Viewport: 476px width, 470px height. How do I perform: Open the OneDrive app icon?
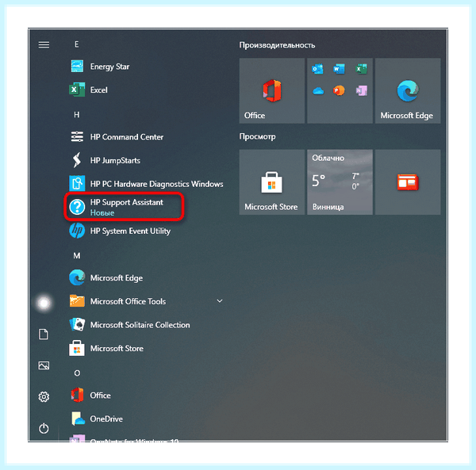click(78, 418)
